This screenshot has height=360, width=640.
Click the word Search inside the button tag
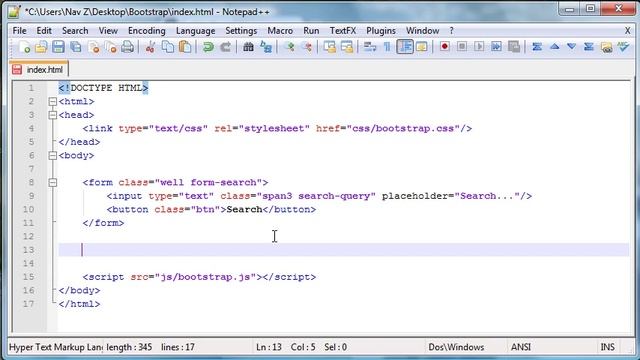tap(244, 209)
